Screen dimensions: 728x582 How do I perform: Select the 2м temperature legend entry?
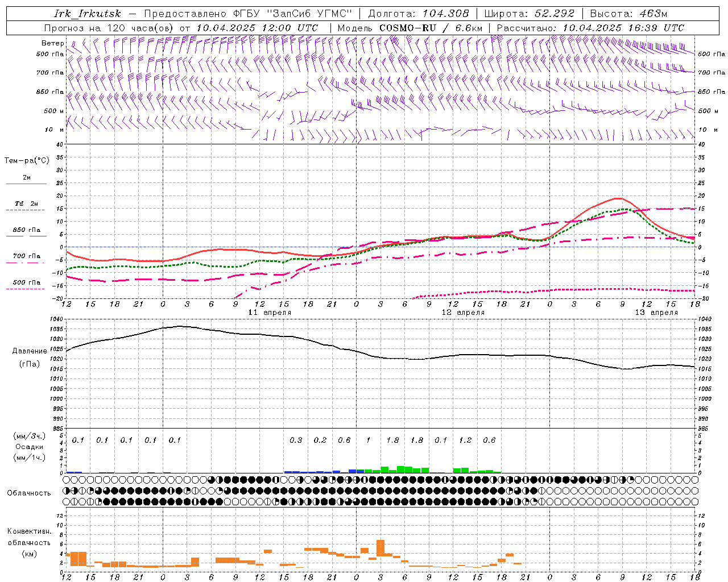point(27,177)
